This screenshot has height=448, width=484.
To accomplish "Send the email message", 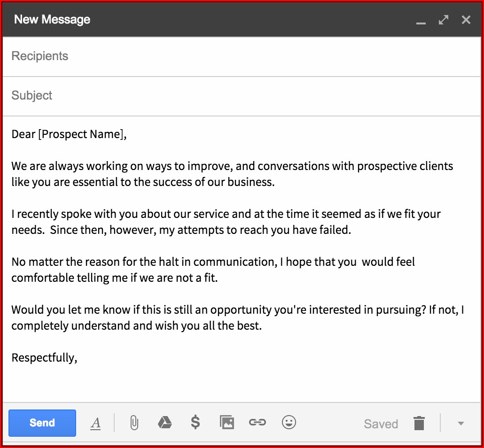I will pos(42,423).
